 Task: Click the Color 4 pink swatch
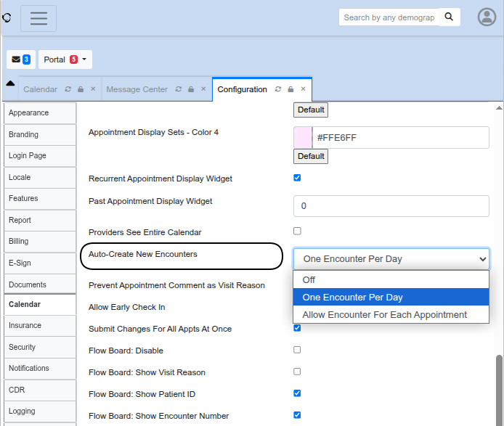point(302,137)
